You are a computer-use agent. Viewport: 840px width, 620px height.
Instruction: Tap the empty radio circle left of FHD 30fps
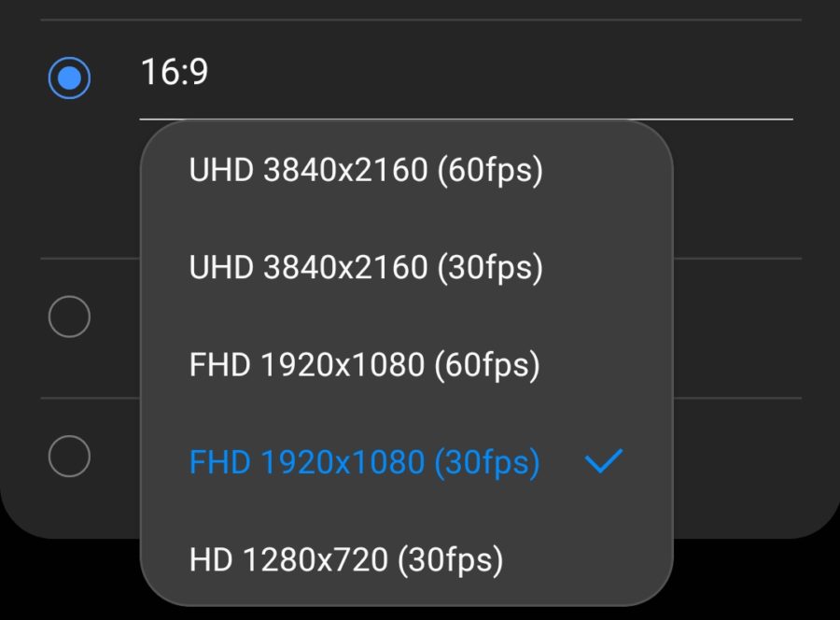coord(69,457)
